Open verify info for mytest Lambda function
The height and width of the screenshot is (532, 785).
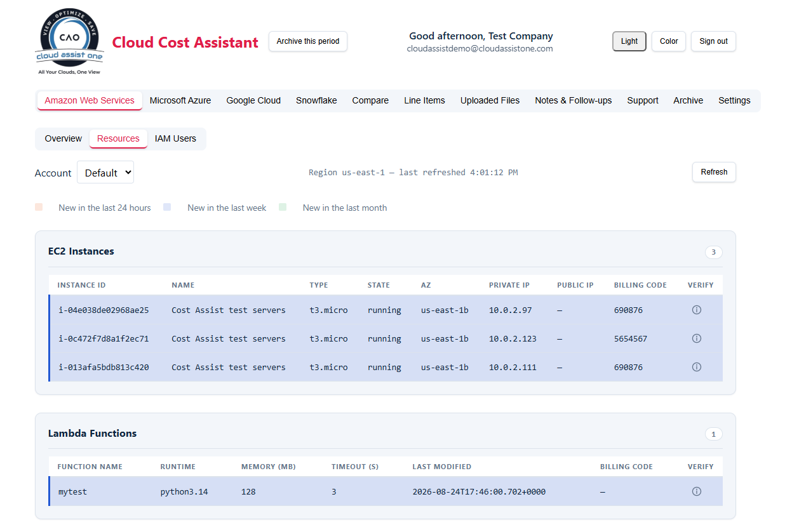coord(696,491)
